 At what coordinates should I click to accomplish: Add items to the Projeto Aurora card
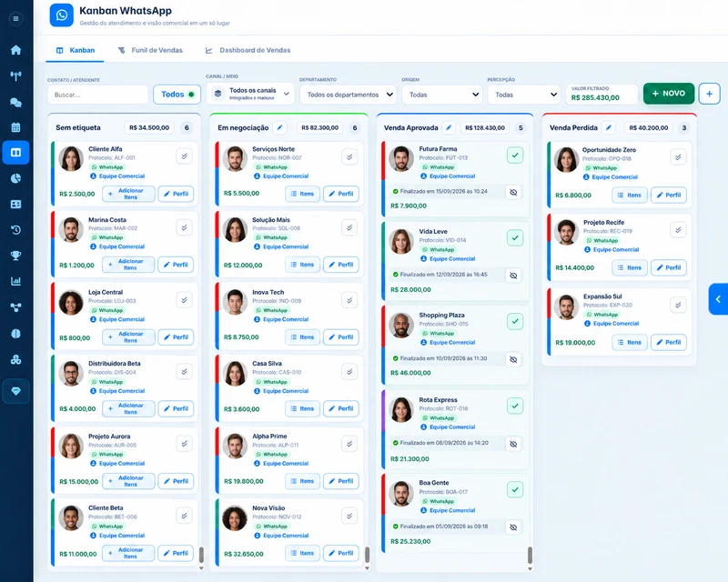click(128, 481)
